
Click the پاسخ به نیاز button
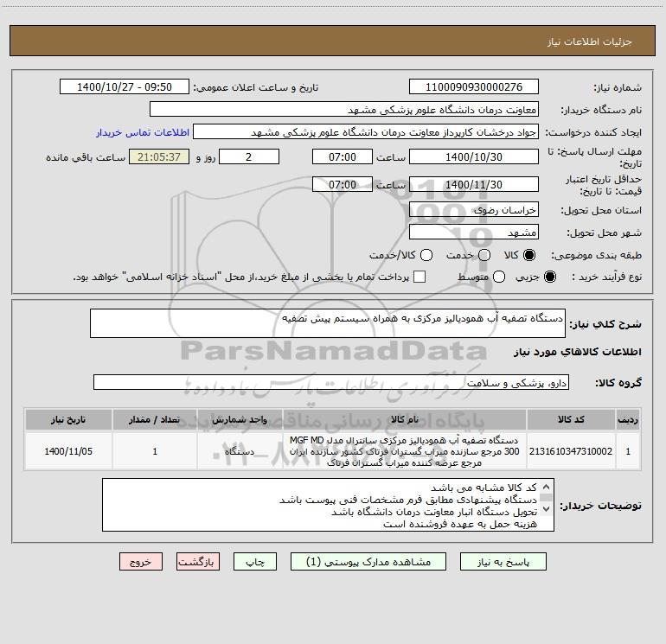coord(503,562)
